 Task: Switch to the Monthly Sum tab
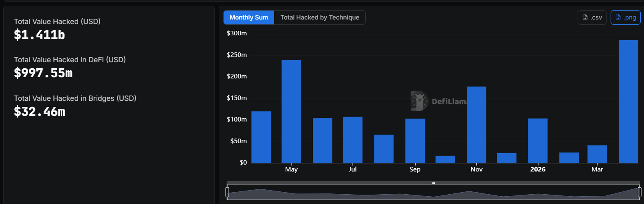click(x=248, y=17)
